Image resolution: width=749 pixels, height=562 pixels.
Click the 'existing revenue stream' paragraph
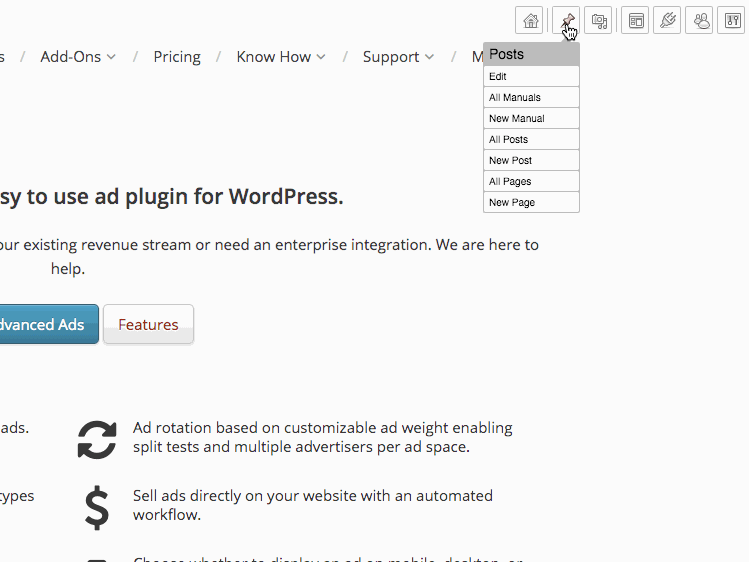pos(269,256)
